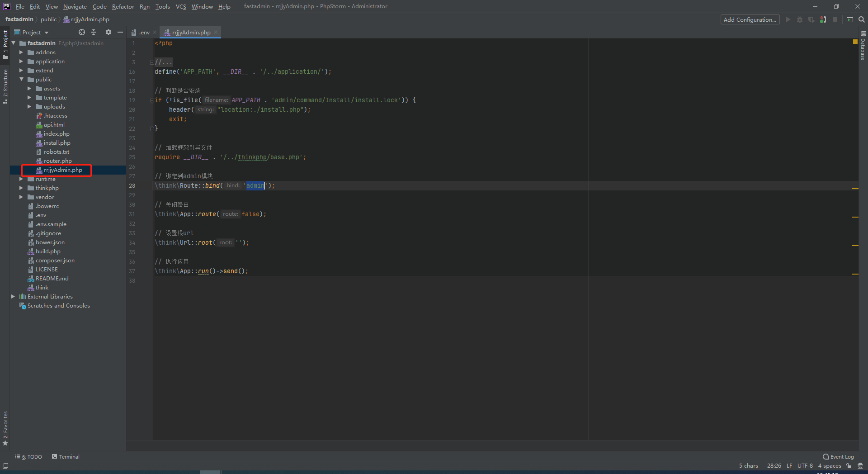Click the Stop square icon
This screenshot has width=868, height=474.
tap(835, 19)
